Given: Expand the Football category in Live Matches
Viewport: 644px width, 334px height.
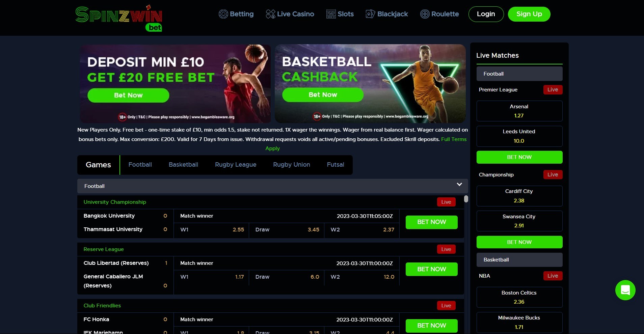Looking at the screenshot, I should [519, 74].
